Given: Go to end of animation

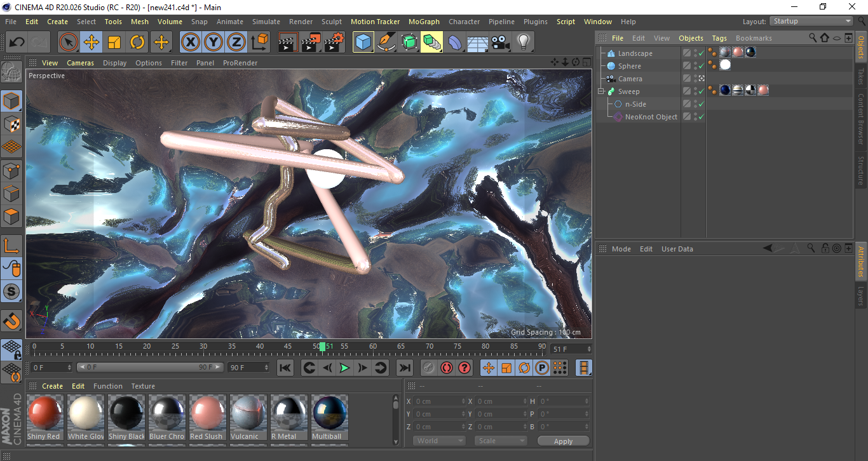Looking at the screenshot, I should [x=404, y=368].
